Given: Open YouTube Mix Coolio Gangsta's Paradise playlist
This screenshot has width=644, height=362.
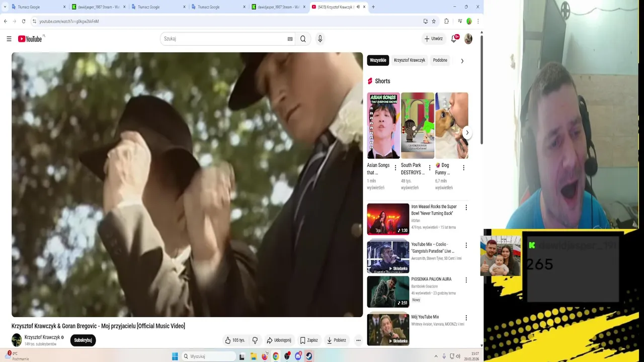Looking at the screenshot, I should (388, 256).
